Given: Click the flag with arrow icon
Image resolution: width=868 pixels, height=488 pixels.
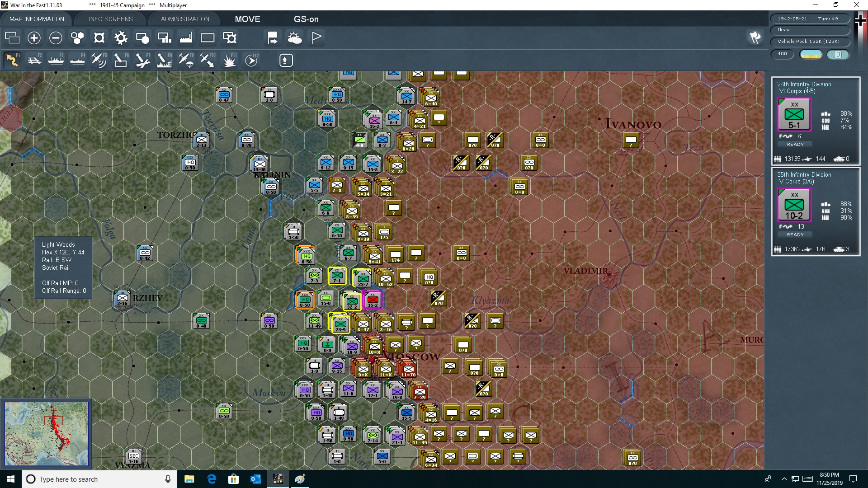Looking at the screenshot, I should pos(273,38).
